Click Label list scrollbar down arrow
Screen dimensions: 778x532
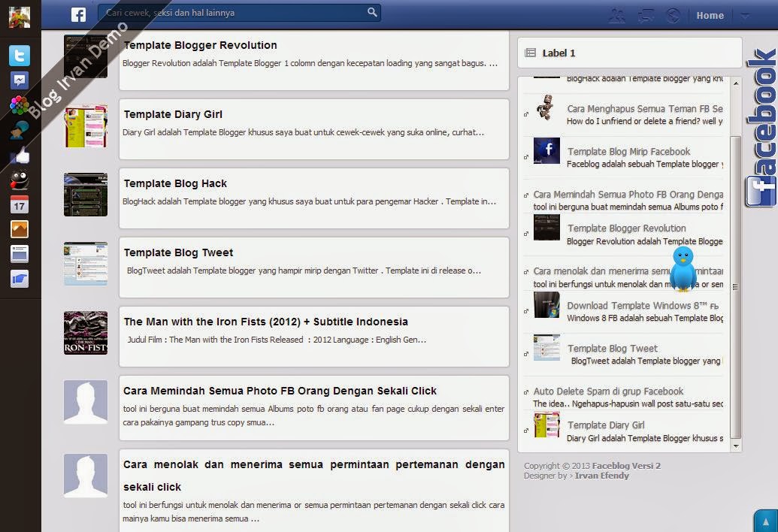tap(736, 446)
